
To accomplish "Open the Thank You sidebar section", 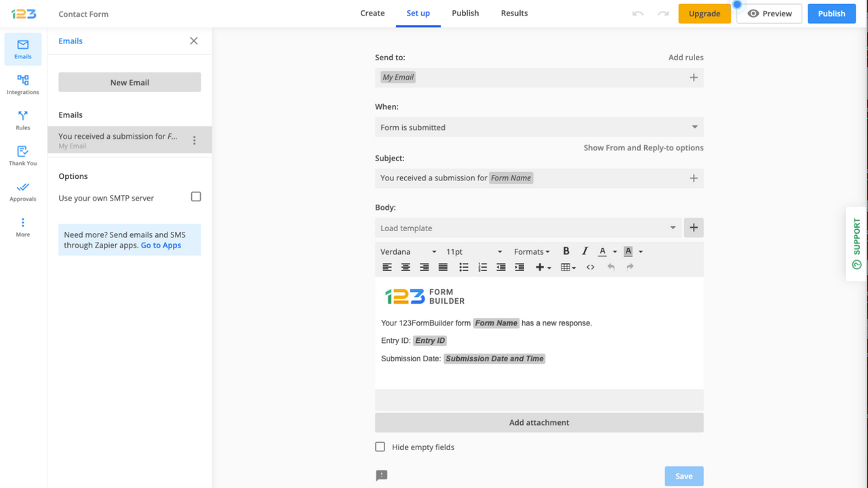I will (x=23, y=156).
